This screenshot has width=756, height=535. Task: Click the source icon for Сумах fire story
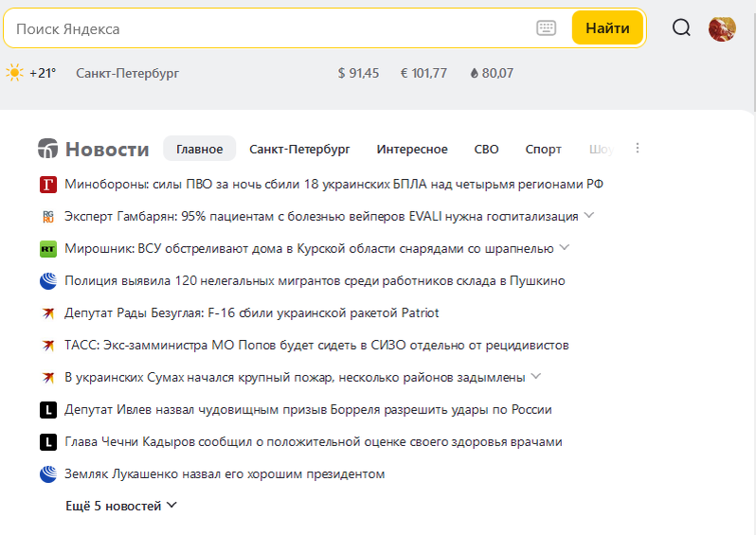(48, 378)
